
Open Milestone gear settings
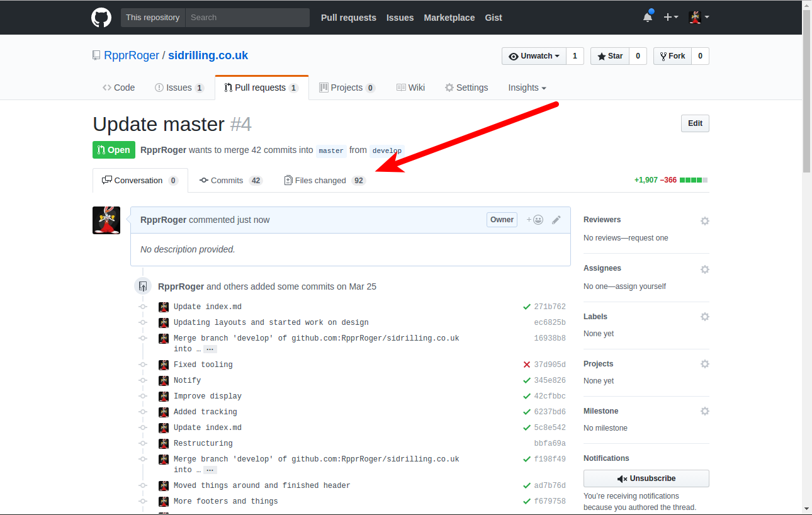(x=705, y=411)
